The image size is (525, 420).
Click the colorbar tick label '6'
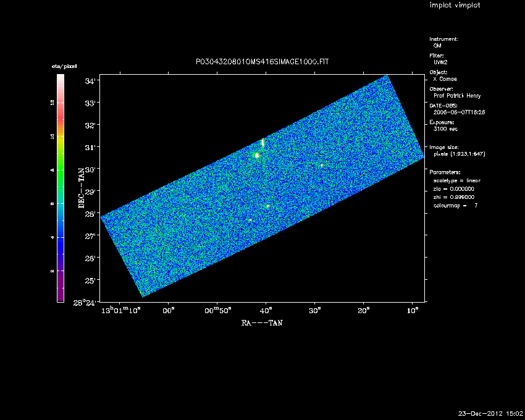click(52, 204)
